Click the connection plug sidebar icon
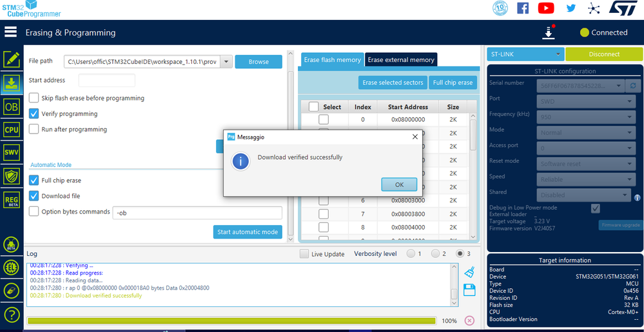The width and height of the screenshot is (644, 332). pyautogui.click(x=12, y=291)
